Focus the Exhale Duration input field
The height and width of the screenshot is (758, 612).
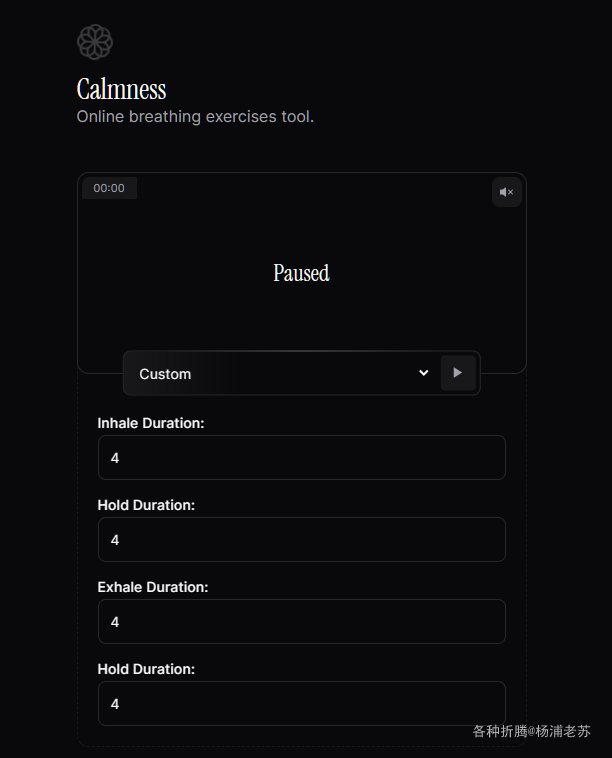click(x=301, y=621)
